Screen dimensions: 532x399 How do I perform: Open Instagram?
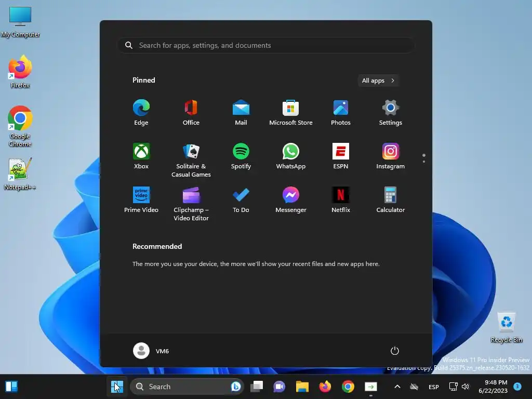[391, 156]
